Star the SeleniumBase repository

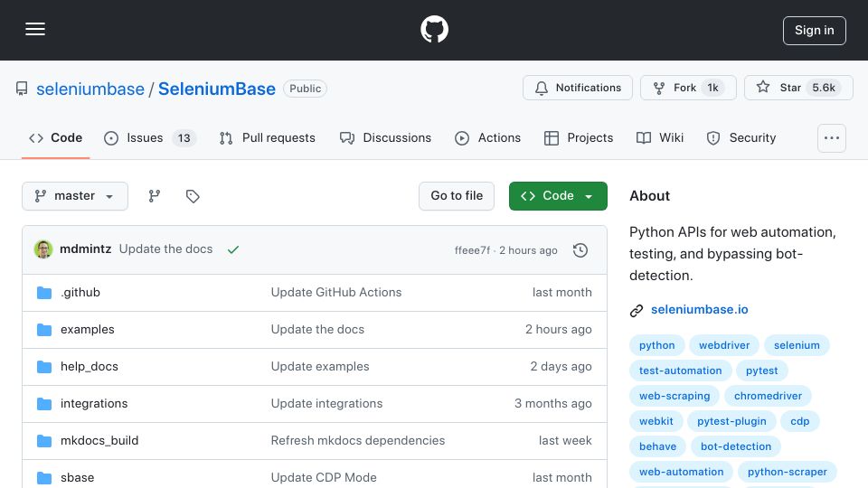798,88
